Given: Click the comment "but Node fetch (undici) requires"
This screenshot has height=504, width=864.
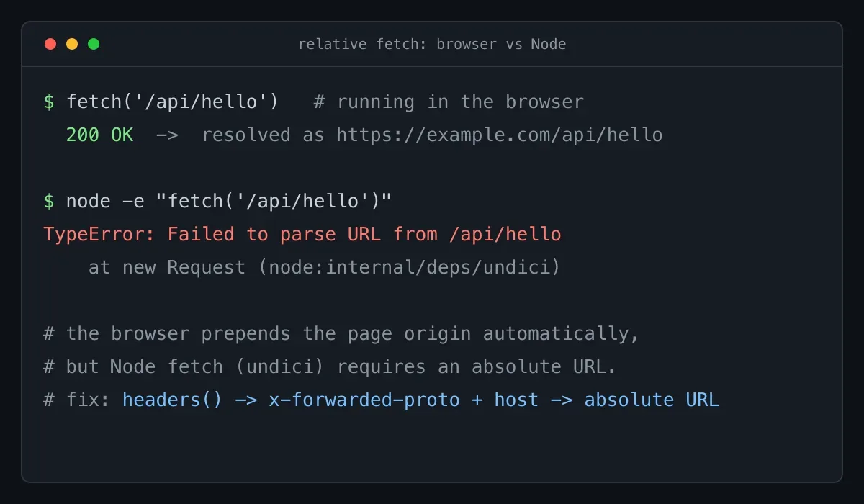Looking at the screenshot, I should point(330,366).
